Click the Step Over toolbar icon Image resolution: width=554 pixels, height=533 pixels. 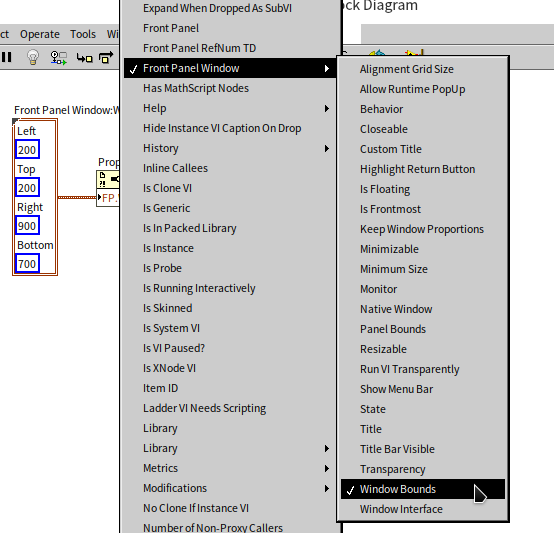[x=106, y=57]
